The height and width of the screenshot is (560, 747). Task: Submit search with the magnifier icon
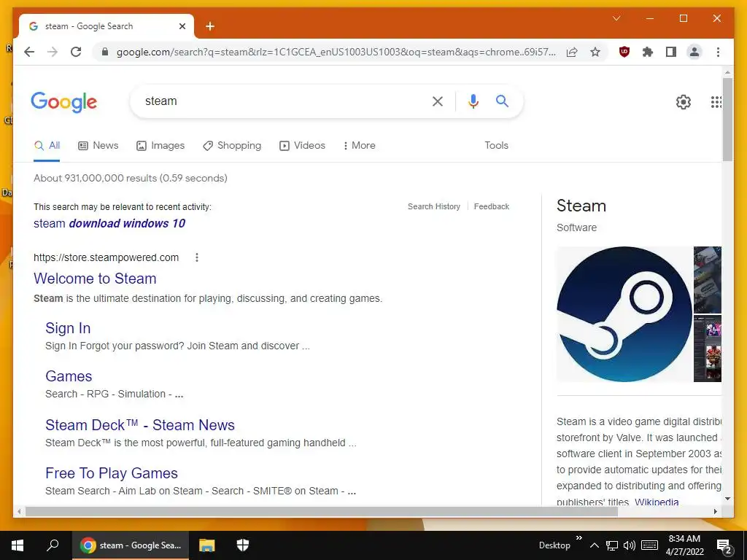point(502,101)
